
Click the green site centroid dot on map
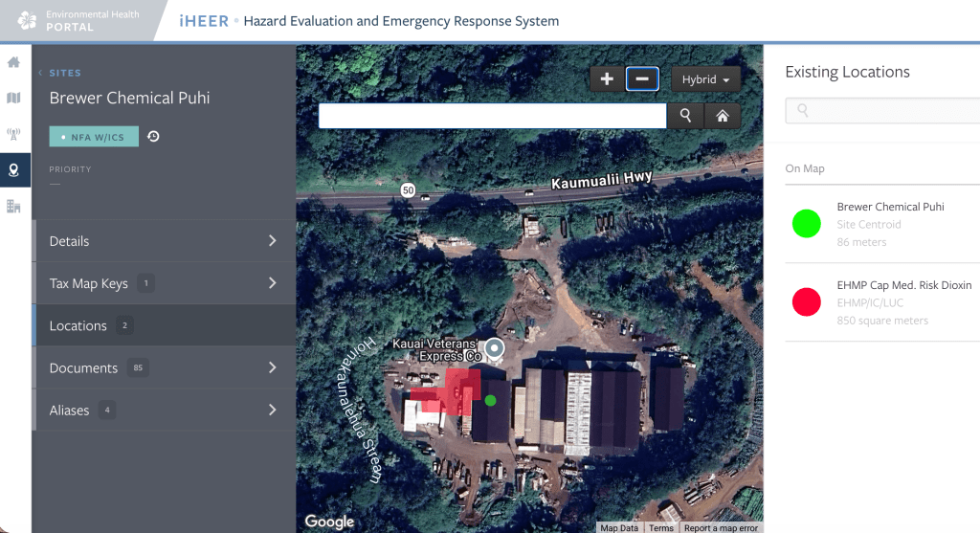coord(491,401)
